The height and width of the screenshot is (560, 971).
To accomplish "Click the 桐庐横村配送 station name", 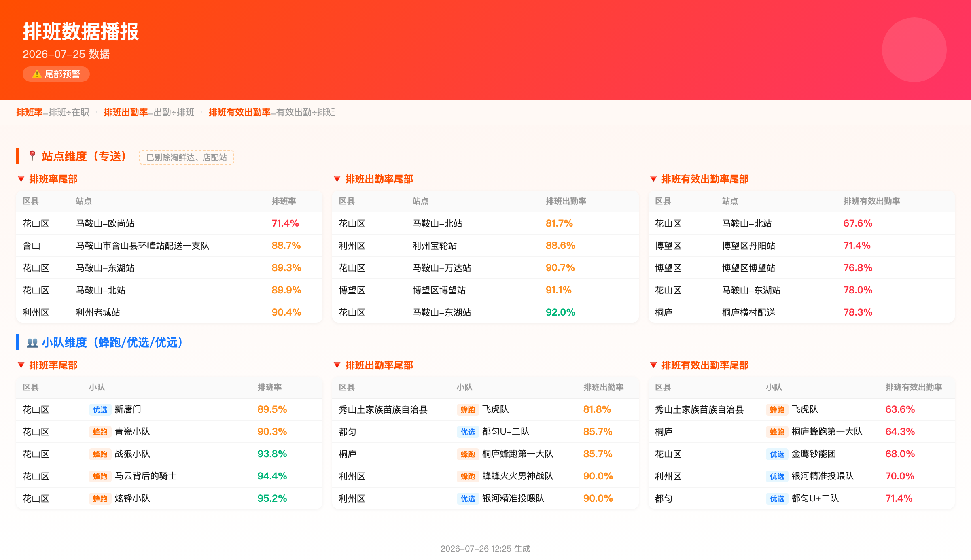I will point(748,312).
